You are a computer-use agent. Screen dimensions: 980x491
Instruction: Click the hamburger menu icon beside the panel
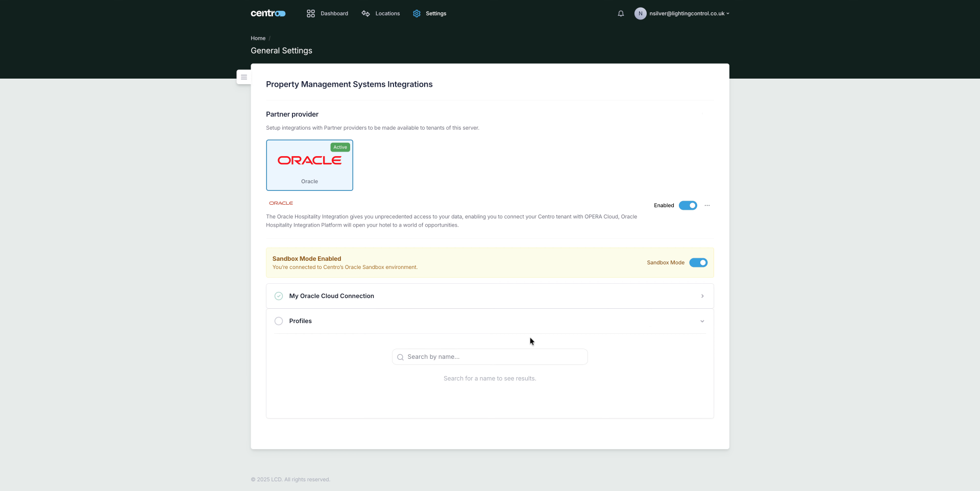coord(244,77)
